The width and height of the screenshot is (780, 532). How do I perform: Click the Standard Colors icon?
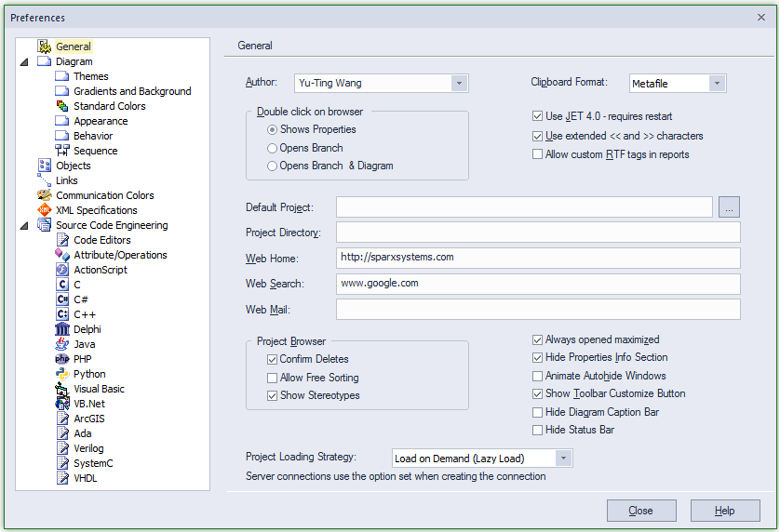pos(62,106)
